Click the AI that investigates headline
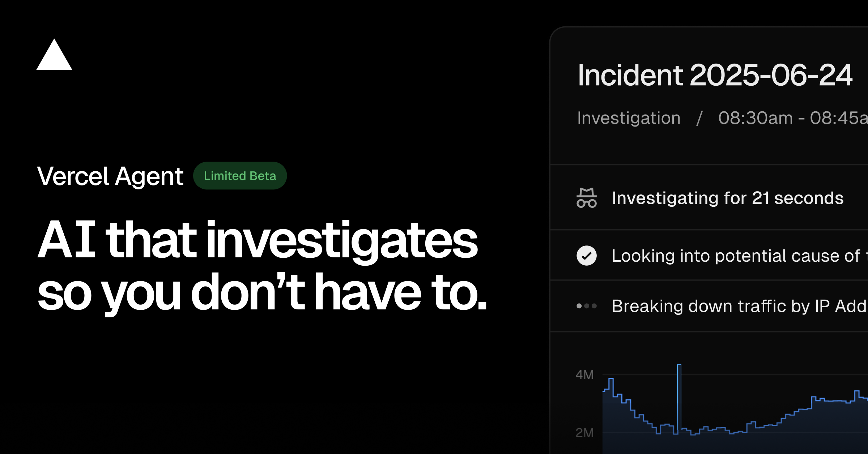 tap(258, 240)
